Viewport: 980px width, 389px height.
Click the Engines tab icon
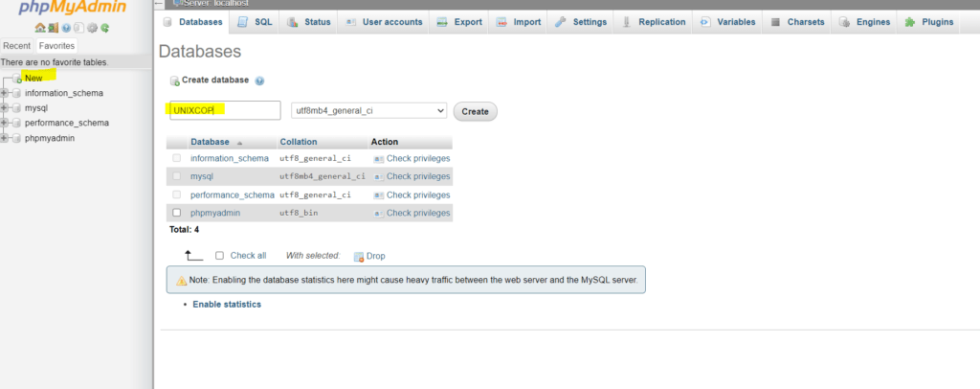pos(844,22)
